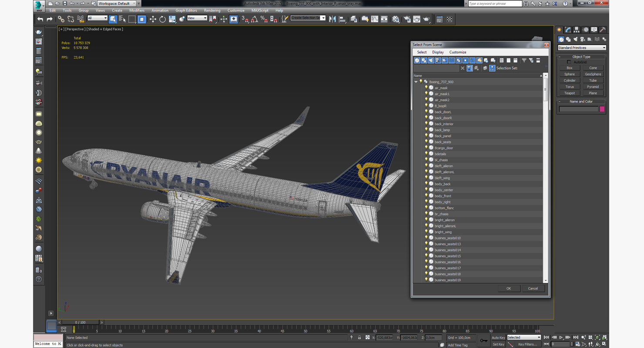The width and height of the screenshot is (644, 348).
Task: Click the time slider 0 / 100
Action: [x=80, y=322]
